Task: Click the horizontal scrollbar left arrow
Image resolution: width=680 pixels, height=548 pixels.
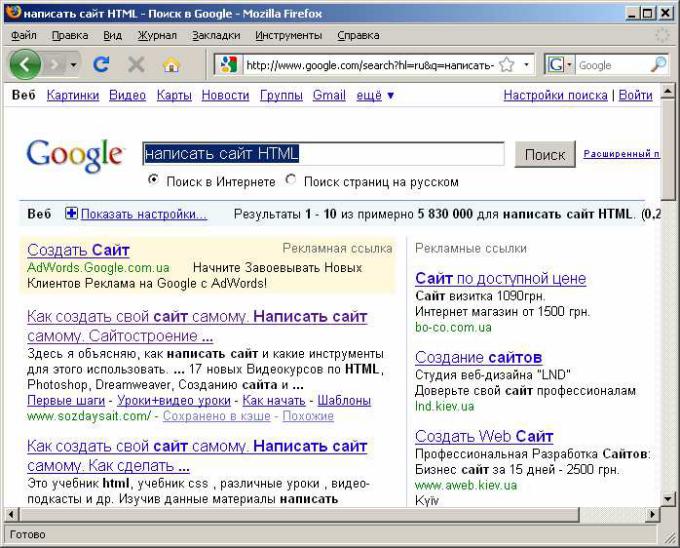Action: pos(11,515)
